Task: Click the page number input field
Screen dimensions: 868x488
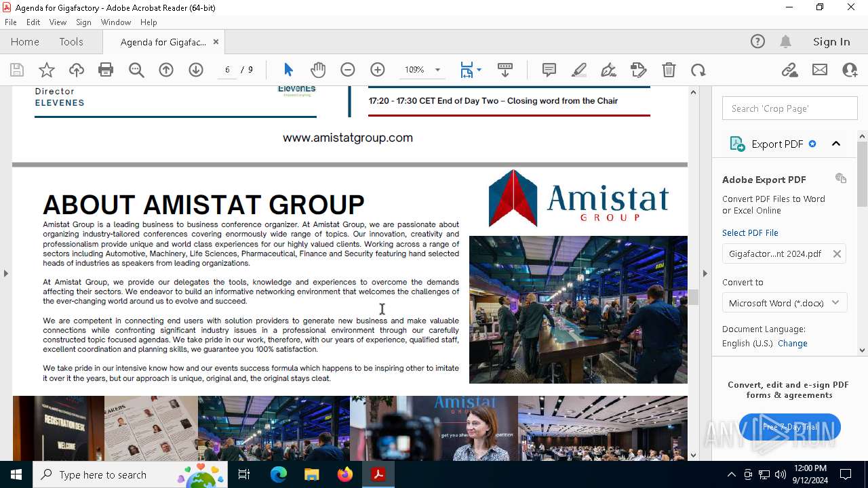Action: [227, 70]
